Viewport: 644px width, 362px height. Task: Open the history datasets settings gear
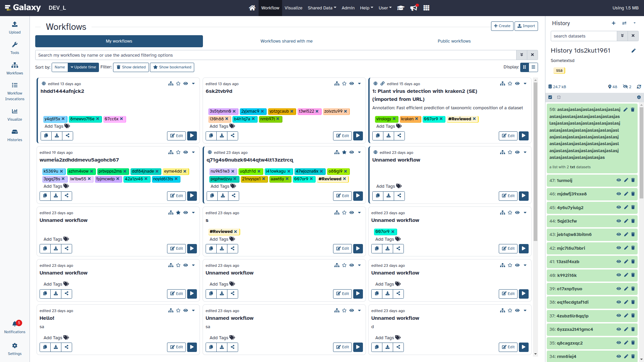(x=639, y=97)
